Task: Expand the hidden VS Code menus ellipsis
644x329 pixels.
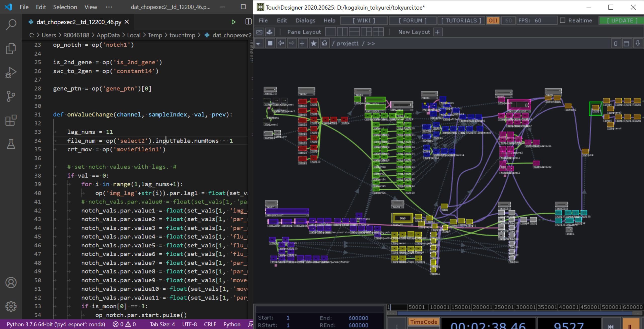Action: [x=109, y=7]
